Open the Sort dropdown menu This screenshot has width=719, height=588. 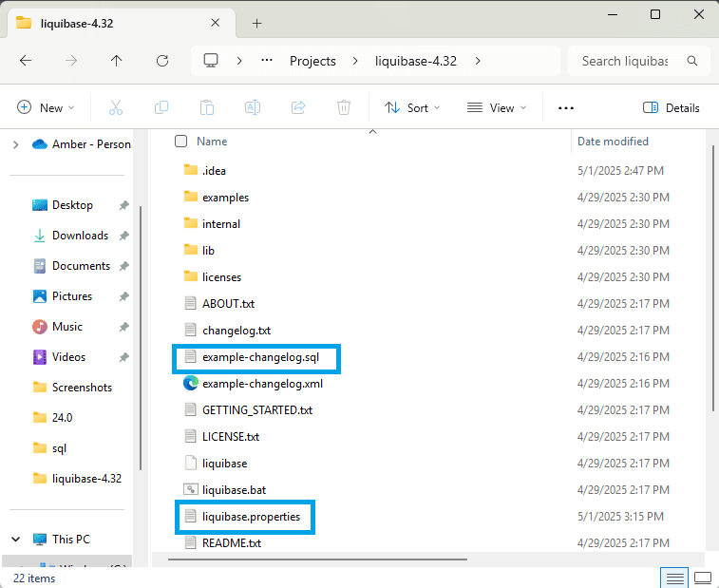click(412, 108)
